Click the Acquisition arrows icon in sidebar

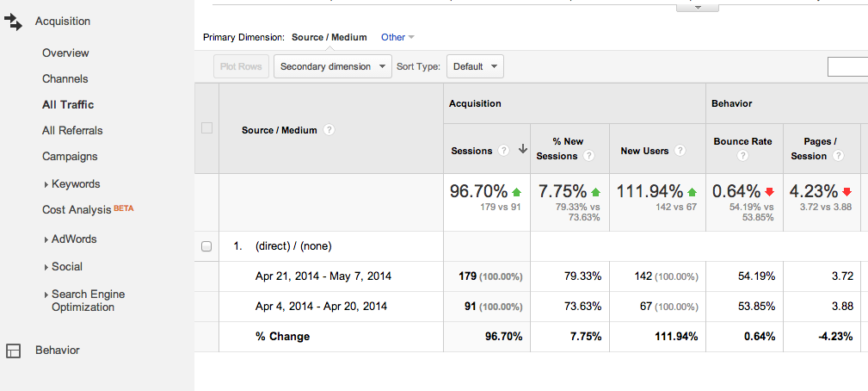(13, 22)
